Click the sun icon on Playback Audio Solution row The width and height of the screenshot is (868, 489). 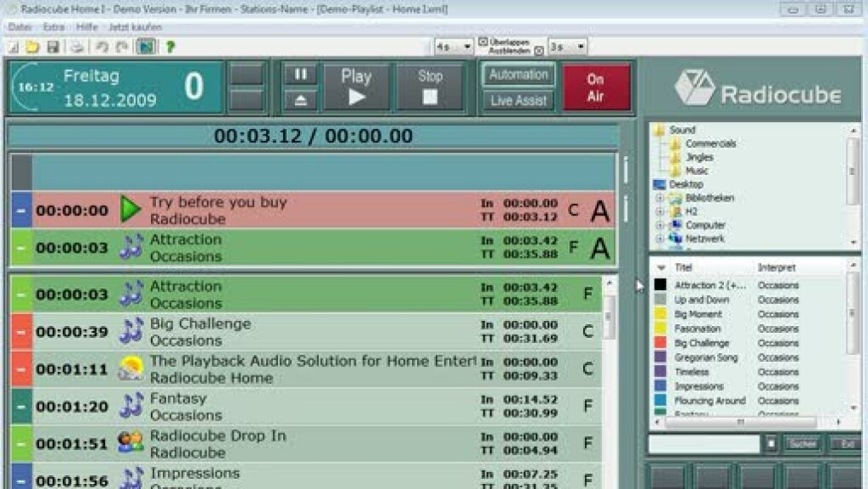(x=130, y=369)
